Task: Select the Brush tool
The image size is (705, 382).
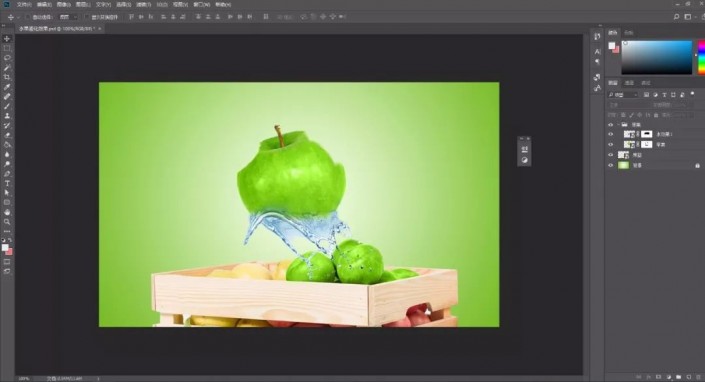Action: [x=7, y=106]
